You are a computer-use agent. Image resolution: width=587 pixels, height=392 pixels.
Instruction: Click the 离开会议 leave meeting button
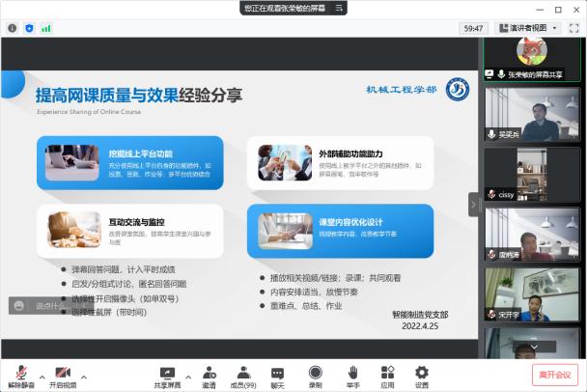pyautogui.click(x=555, y=375)
